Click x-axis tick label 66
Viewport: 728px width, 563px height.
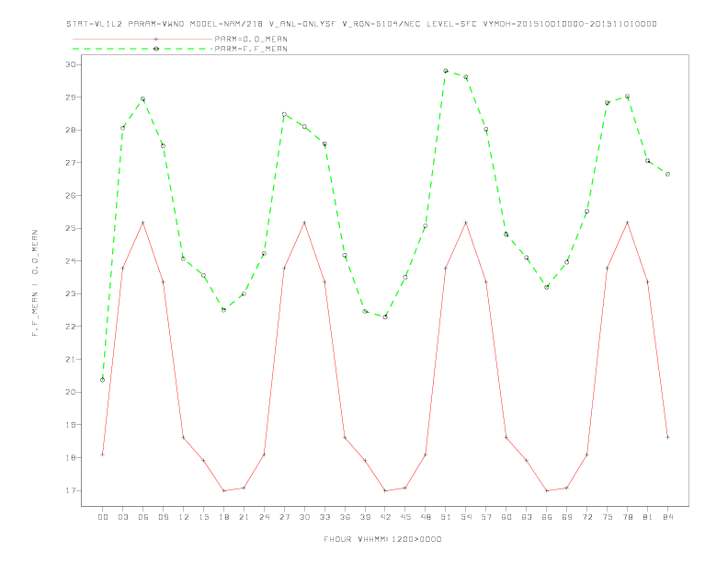pyautogui.click(x=547, y=517)
